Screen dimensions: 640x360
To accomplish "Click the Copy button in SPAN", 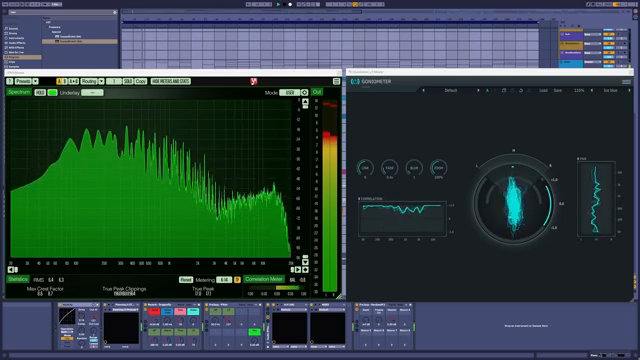I will click(141, 81).
